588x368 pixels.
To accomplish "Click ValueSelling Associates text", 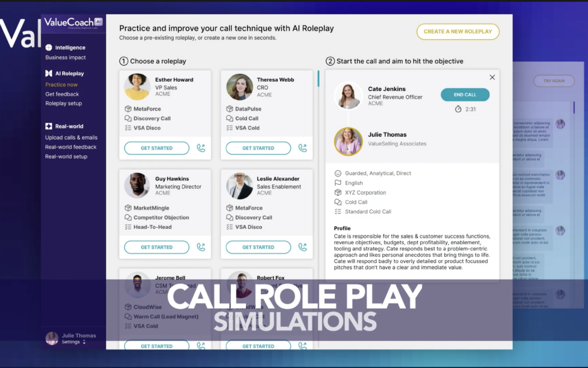I will [x=397, y=143].
